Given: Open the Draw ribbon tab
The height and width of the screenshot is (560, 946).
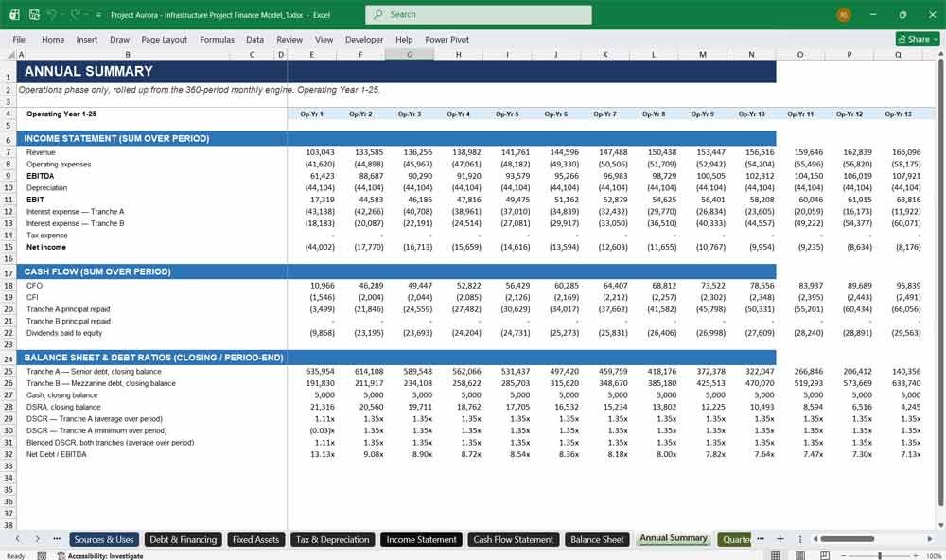Looking at the screenshot, I should (x=119, y=39).
